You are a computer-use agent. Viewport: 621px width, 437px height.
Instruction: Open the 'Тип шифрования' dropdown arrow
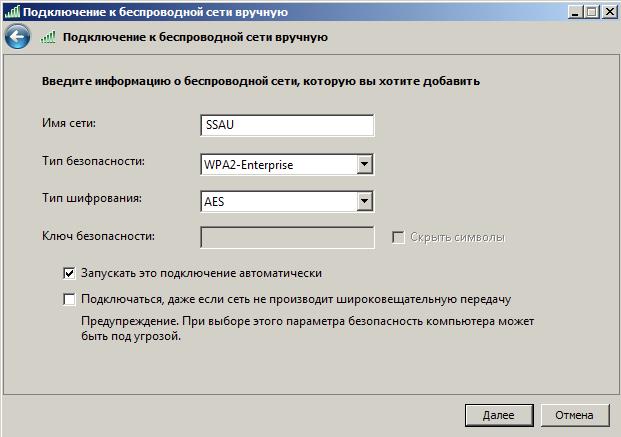(364, 201)
